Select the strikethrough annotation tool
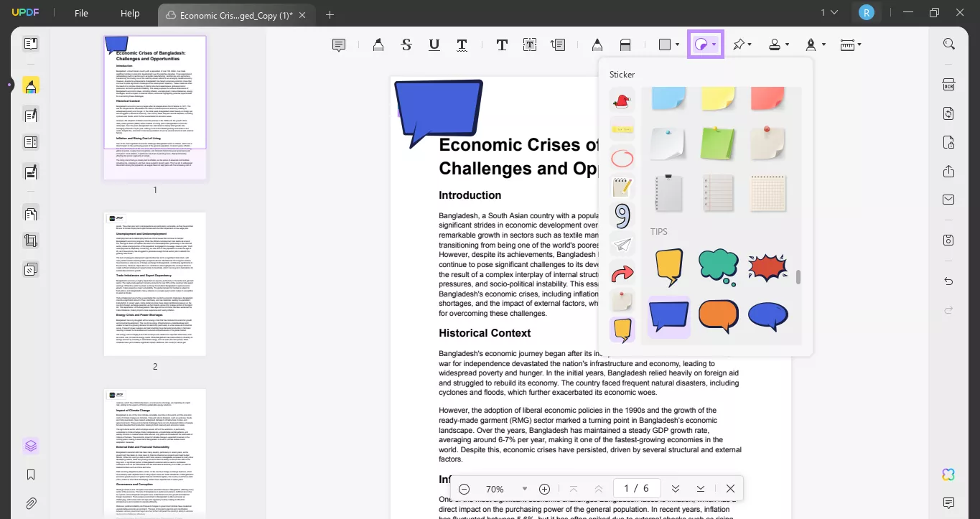The height and width of the screenshot is (519, 980). pos(406,45)
